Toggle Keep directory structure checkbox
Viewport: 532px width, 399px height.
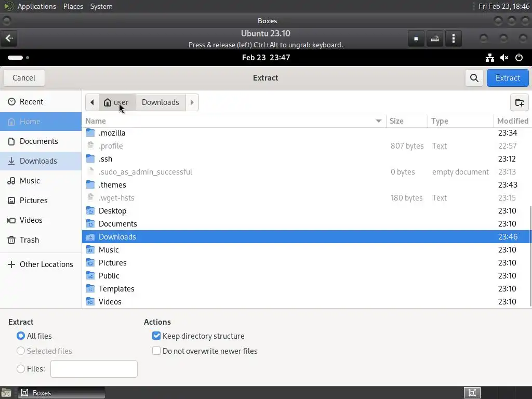(156, 336)
